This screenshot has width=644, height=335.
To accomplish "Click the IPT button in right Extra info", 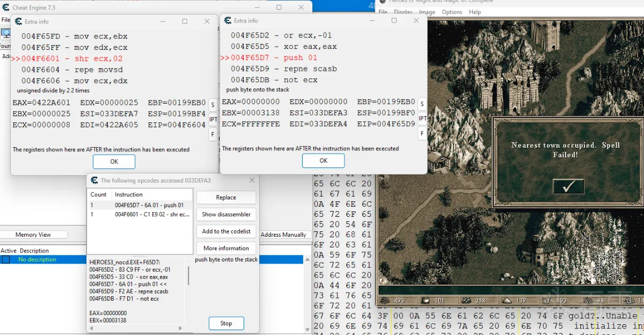I will (422, 119).
